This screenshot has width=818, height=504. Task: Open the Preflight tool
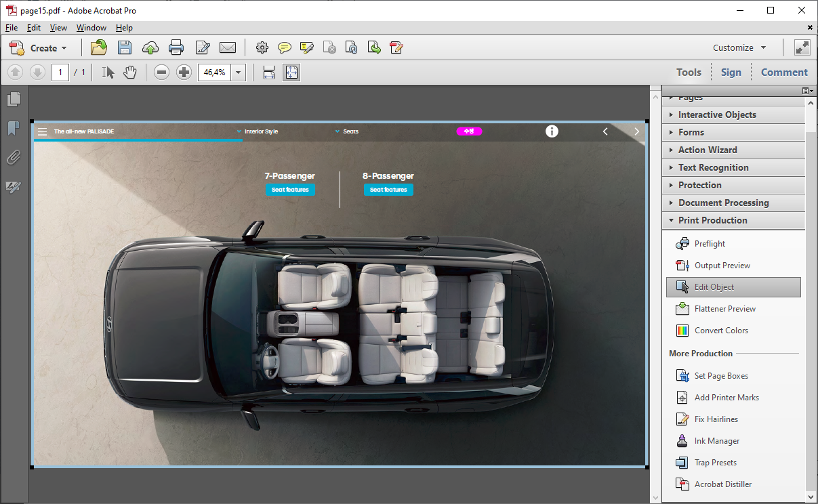click(709, 244)
